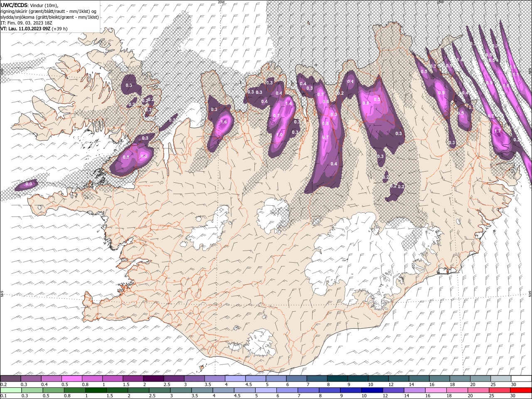532x399 pixels.
Task: Click the '0.4' label in the top legend row
Action: (44, 384)
